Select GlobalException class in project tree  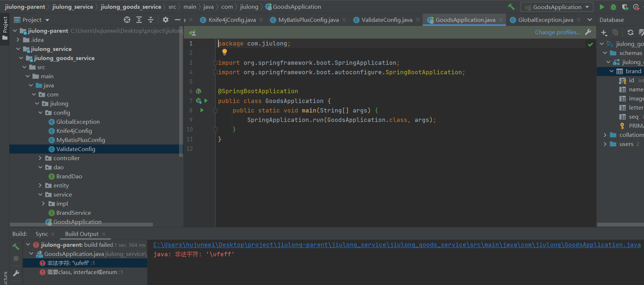pos(78,122)
